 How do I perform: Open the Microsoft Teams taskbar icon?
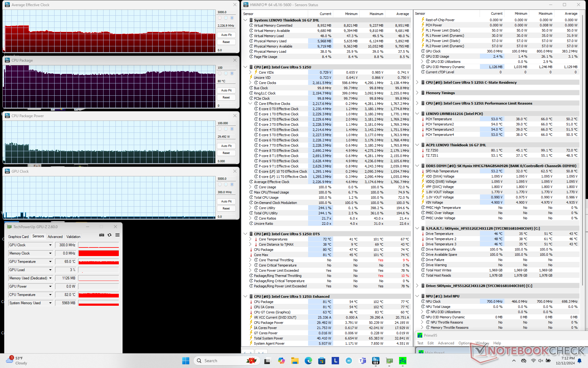[363, 361]
